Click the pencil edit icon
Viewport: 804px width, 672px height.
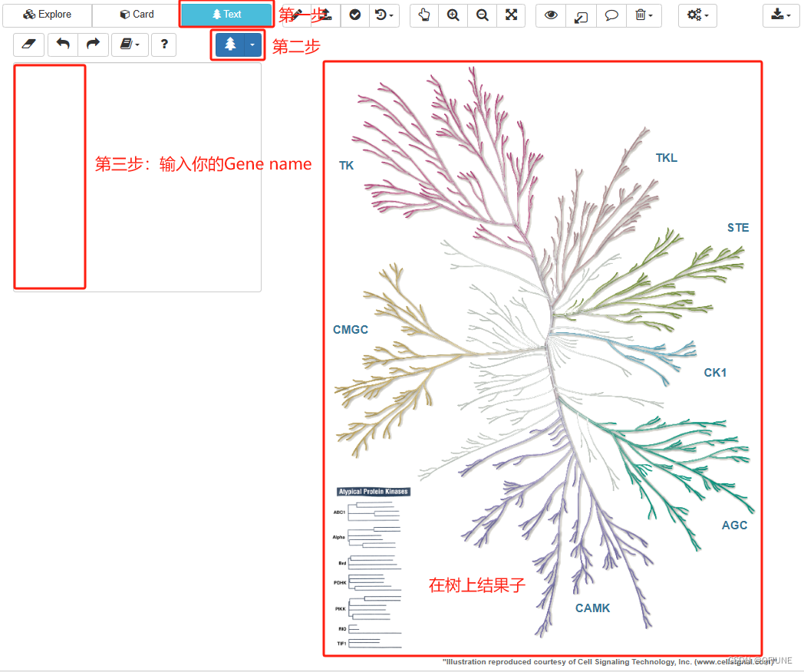coord(297,15)
